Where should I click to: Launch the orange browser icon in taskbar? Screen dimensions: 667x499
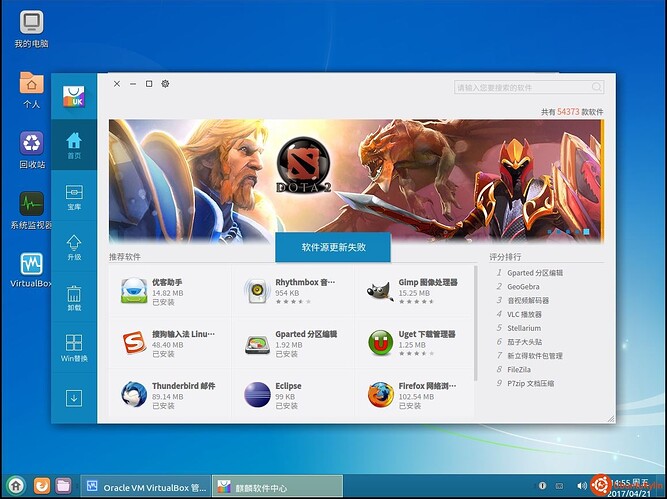[x=42, y=485]
